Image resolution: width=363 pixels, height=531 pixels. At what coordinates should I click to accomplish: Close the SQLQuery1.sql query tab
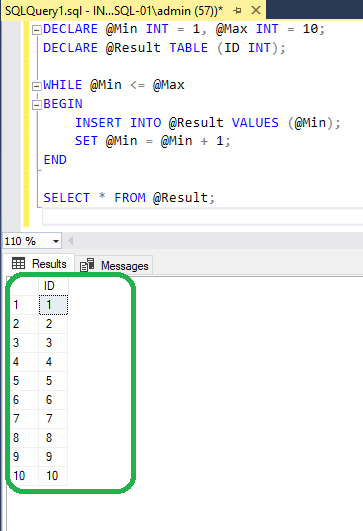tap(256, 10)
